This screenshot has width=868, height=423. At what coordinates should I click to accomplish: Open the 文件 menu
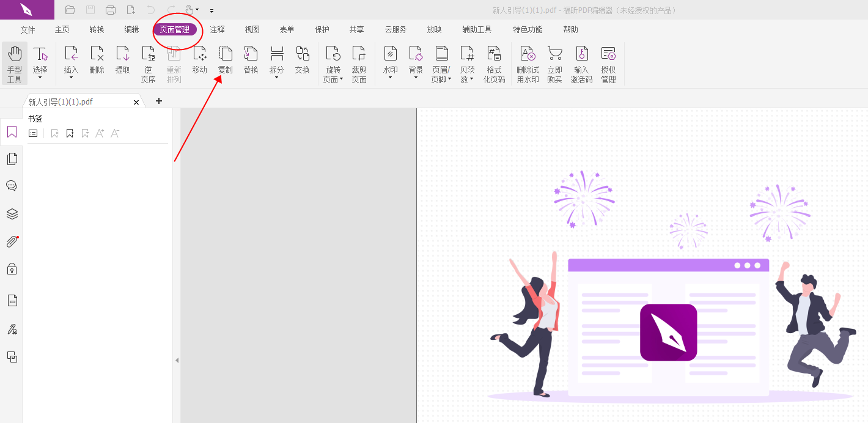pos(28,29)
